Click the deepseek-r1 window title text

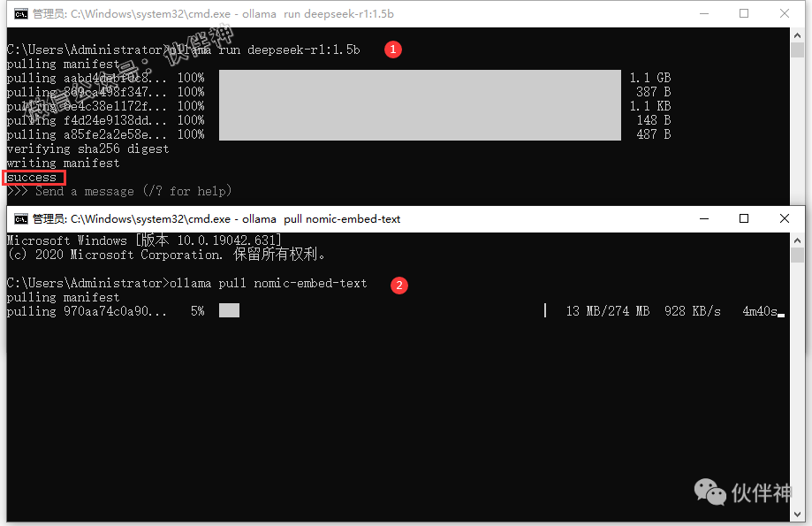tap(213, 14)
